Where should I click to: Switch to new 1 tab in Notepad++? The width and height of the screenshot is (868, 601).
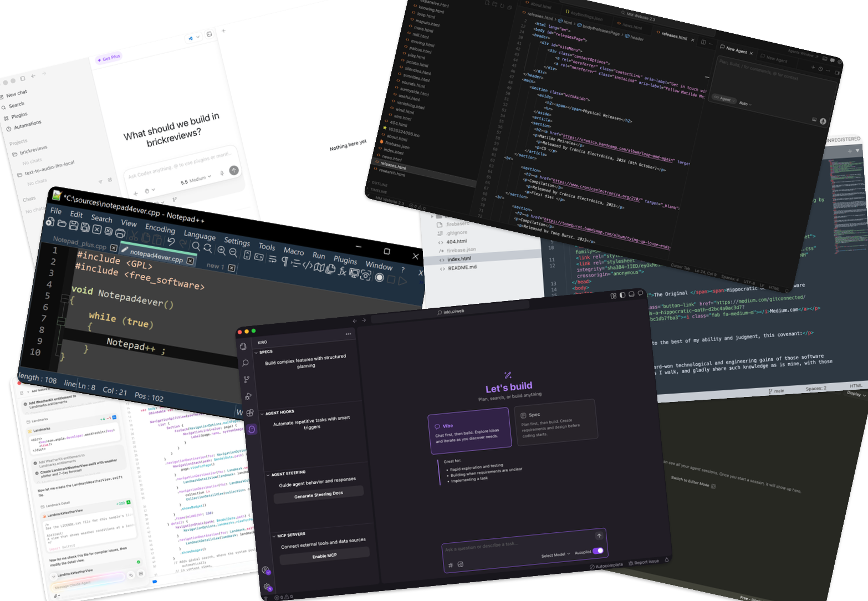point(215,266)
